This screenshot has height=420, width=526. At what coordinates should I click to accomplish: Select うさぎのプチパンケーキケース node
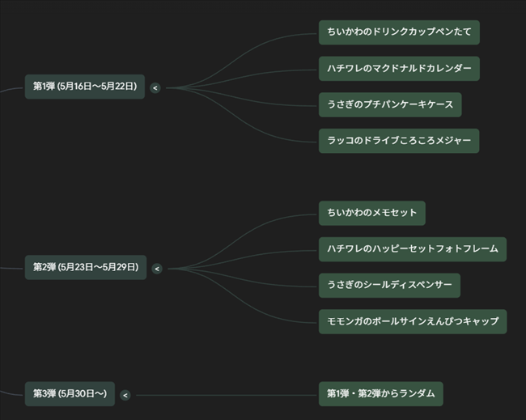[x=390, y=104]
